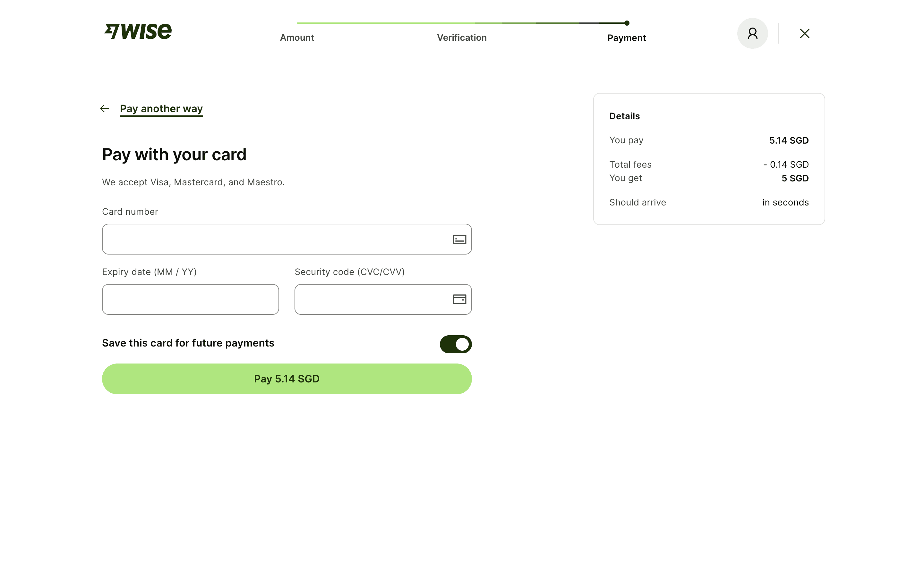Click the Save this card label text
The image size is (924, 577).
[x=188, y=343]
